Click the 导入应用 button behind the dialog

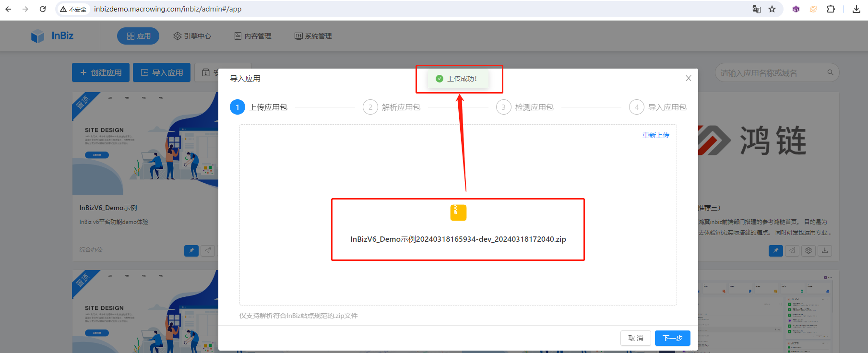point(162,72)
